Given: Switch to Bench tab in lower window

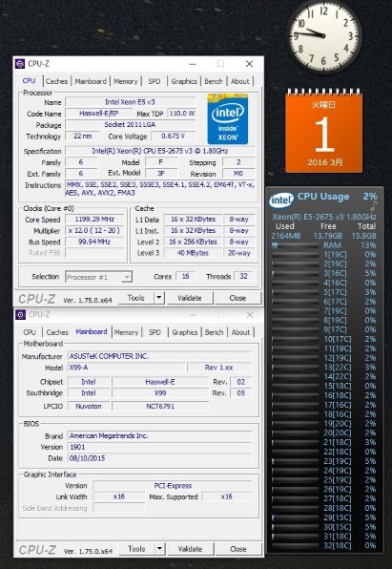Looking at the screenshot, I should 214,332.
